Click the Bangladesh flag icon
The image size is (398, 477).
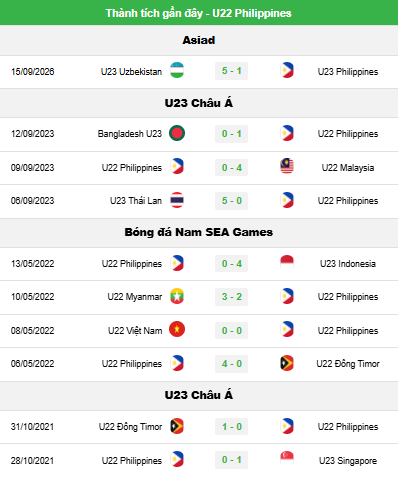click(x=177, y=133)
